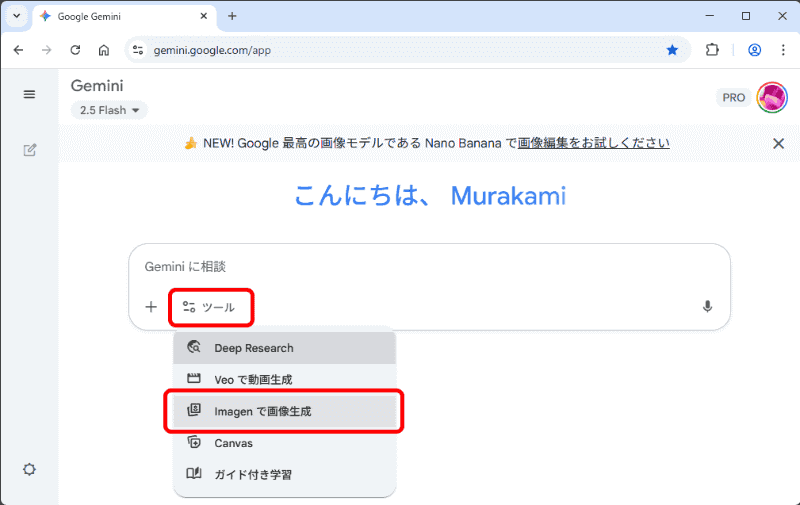
Task: Toggle the bookmark star icon
Action: tap(672, 50)
